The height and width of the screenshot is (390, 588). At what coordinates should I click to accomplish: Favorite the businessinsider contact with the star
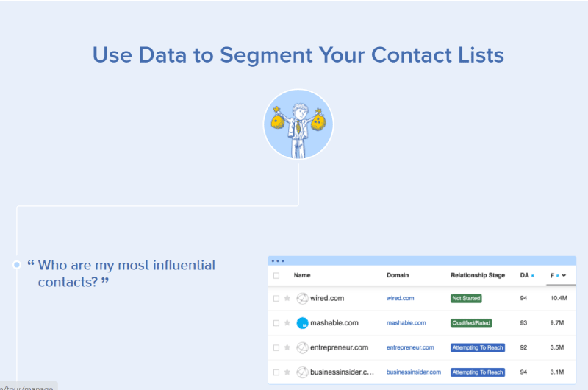(287, 372)
